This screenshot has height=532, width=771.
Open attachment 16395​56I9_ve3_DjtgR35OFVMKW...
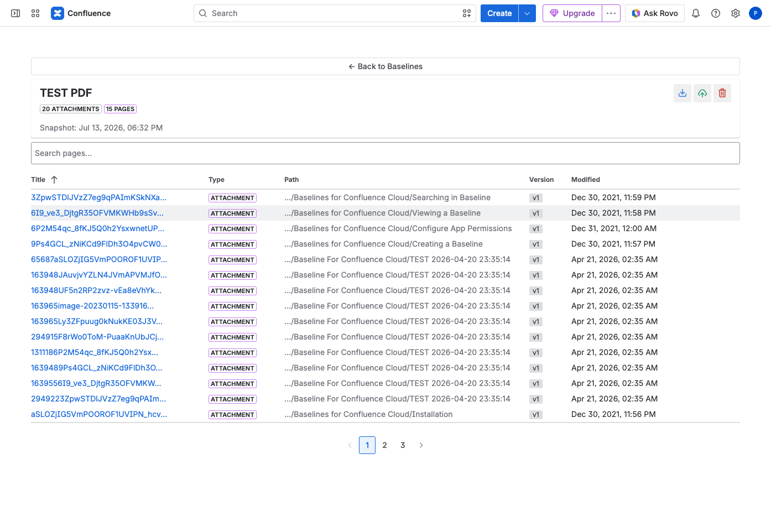point(96,383)
